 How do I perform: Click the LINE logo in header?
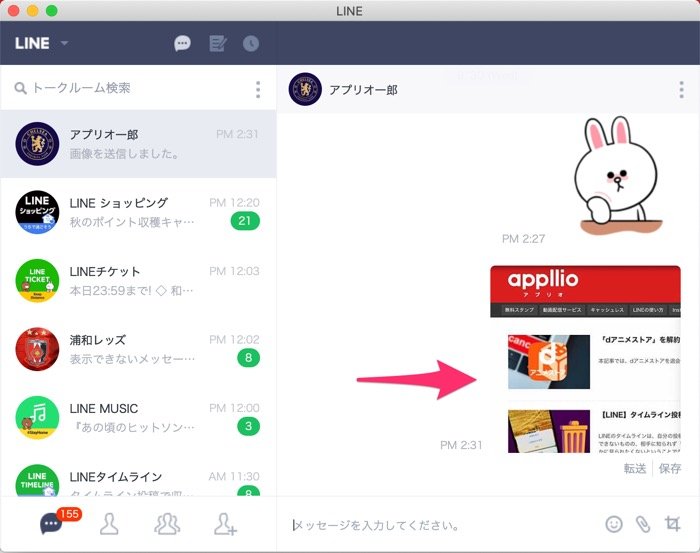click(32, 43)
